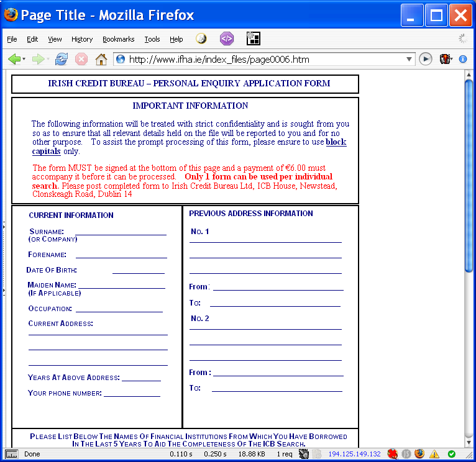The image size is (476, 462).
Task: Click the gold coin icon in the menu bar
Action: (x=201, y=38)
